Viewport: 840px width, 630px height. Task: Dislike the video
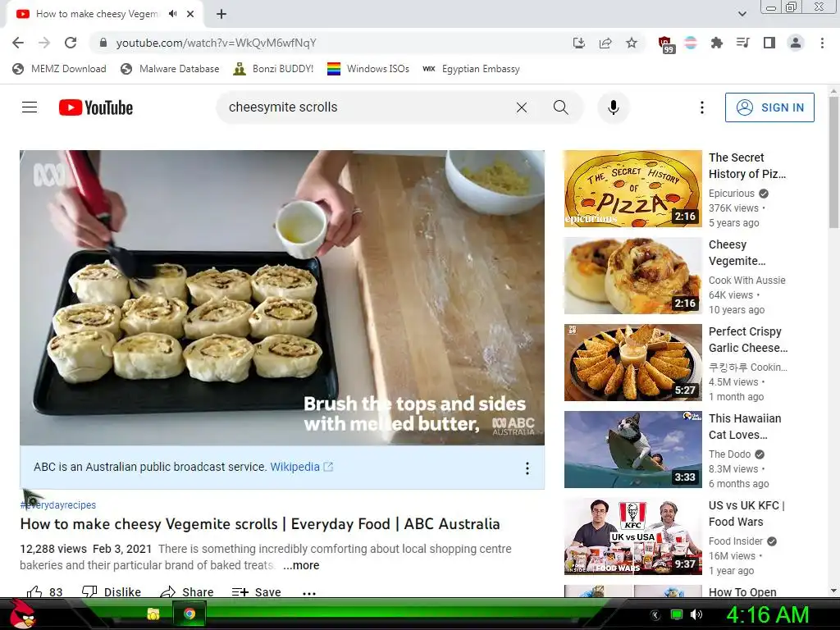(112, 592)
